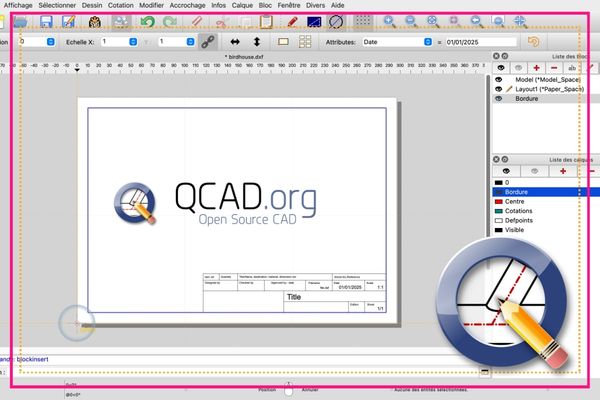
Task: Click the Auto Zoom magnifier icon
Action: 433,21
